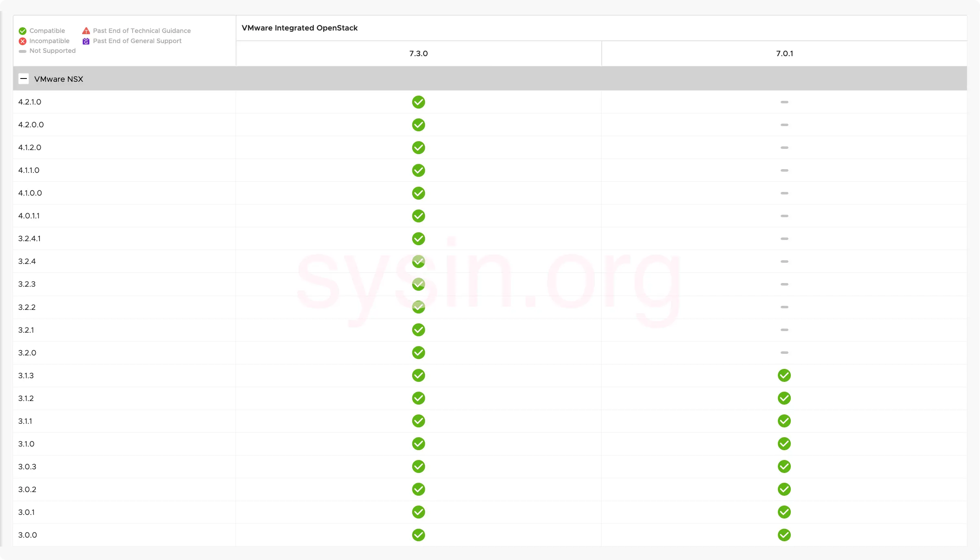
Task: Click compatible check for NSX 4.1.0.0 under 7.3.0
Action: pyautogui.click(x=418, y=193)
